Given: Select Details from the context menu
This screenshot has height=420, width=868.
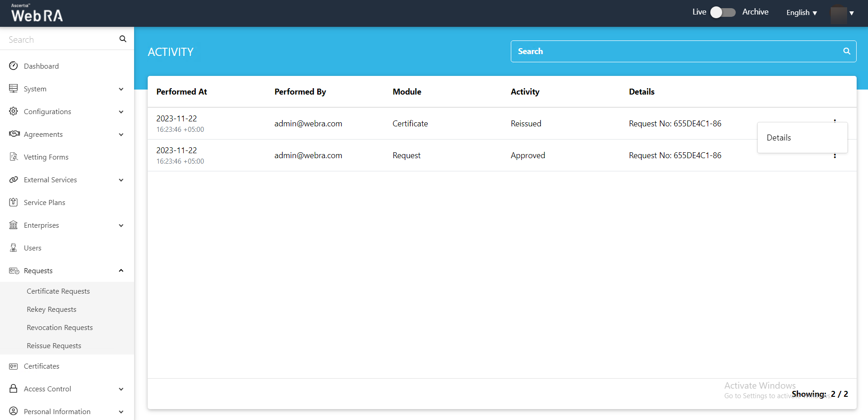Looking at the screenshot, I should coord(779,138).
